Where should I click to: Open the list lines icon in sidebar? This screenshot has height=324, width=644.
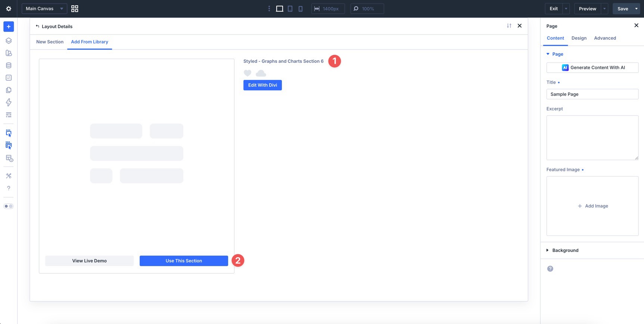coord(9,115)
